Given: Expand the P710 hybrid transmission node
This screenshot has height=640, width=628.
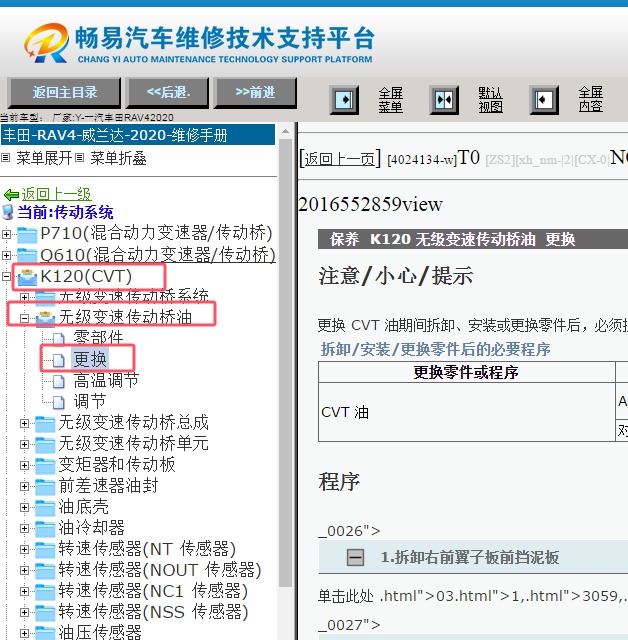Looking at the screenshot, I should click(6, 234).
